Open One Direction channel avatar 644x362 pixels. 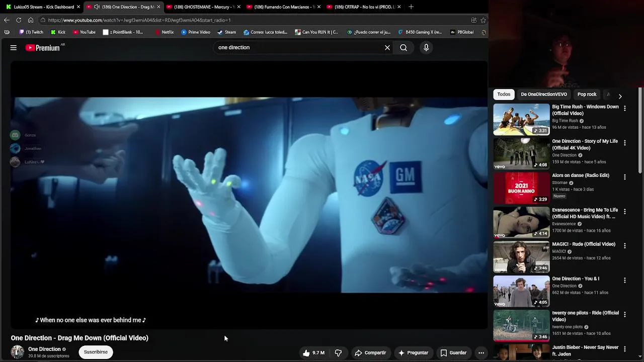coord(18,352)
